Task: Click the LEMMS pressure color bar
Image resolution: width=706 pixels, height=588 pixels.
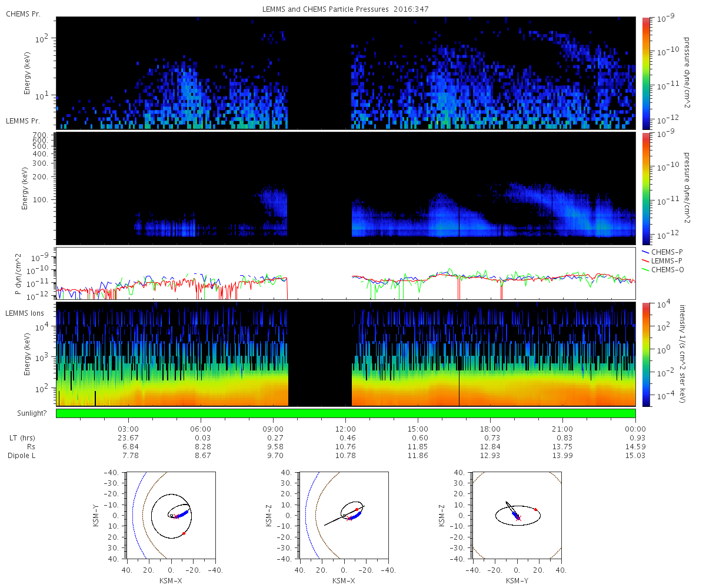Action: coord(645,189)
